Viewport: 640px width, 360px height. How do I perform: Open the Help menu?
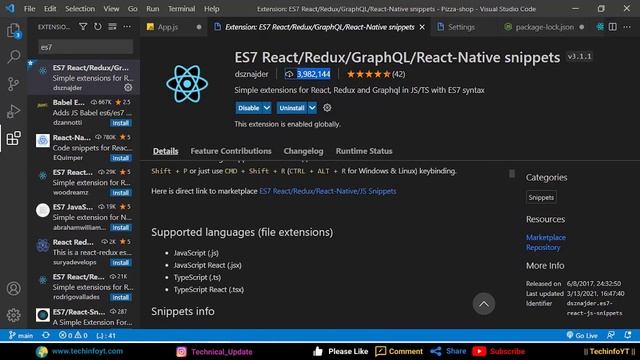[211, 9]
